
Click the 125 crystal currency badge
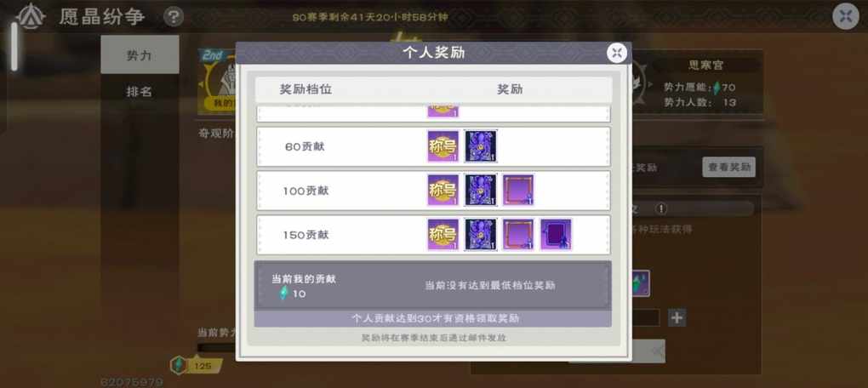(197, 365)
